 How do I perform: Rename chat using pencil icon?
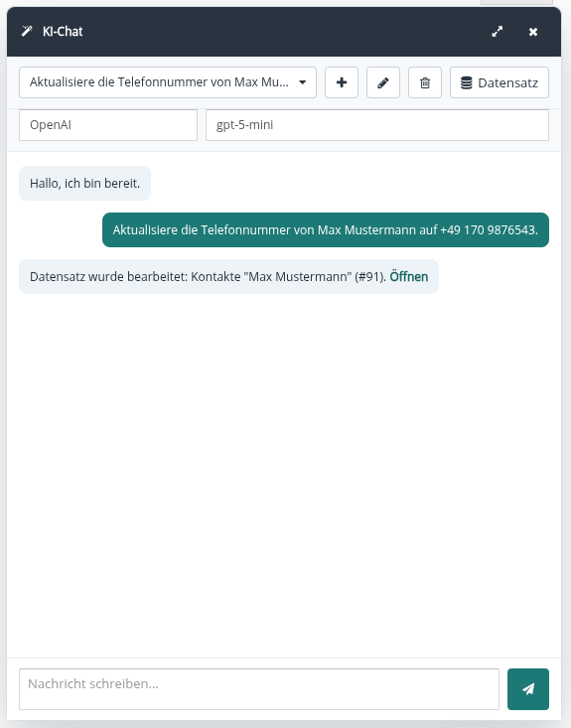[x=383, y=82]
